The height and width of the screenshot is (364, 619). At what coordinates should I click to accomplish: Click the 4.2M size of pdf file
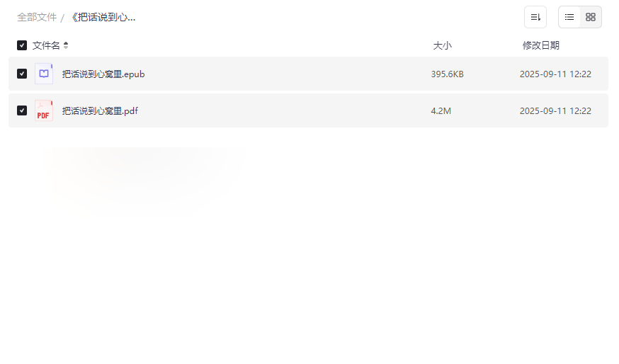coord(441,110)
